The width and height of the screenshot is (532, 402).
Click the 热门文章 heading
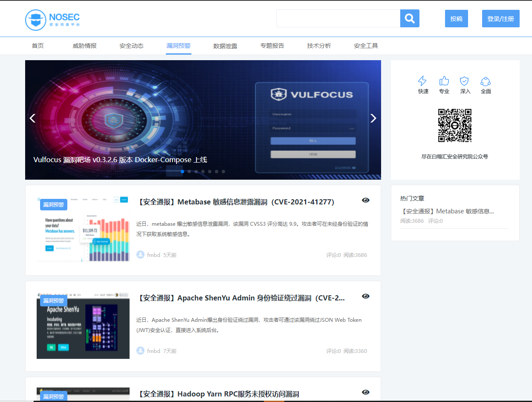pos(412,198)
